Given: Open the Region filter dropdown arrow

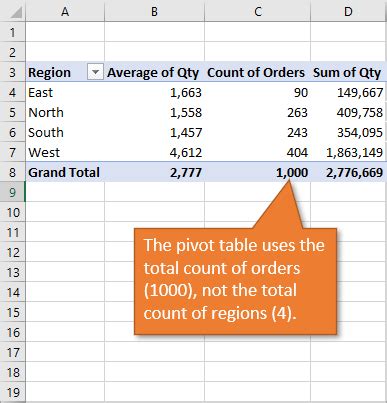Looking at the screenshot, I should [95, 72].
